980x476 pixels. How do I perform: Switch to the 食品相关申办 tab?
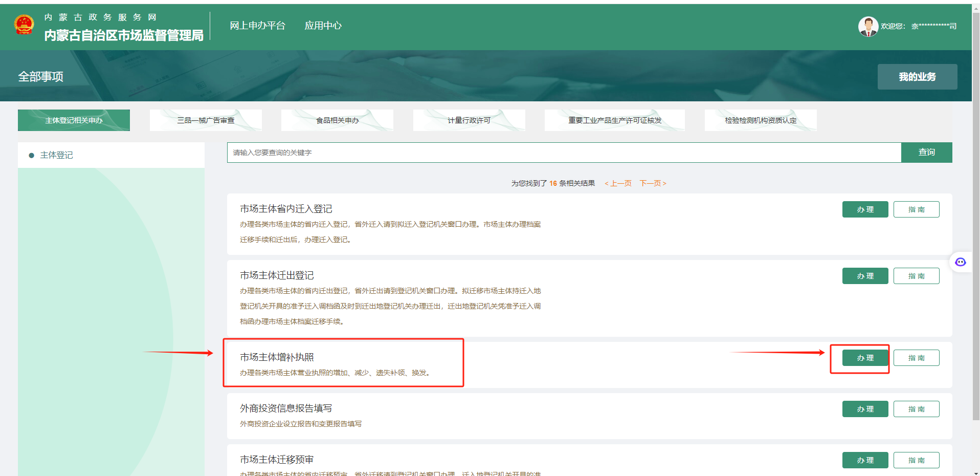pyautogui.click(x=337, y=120)
